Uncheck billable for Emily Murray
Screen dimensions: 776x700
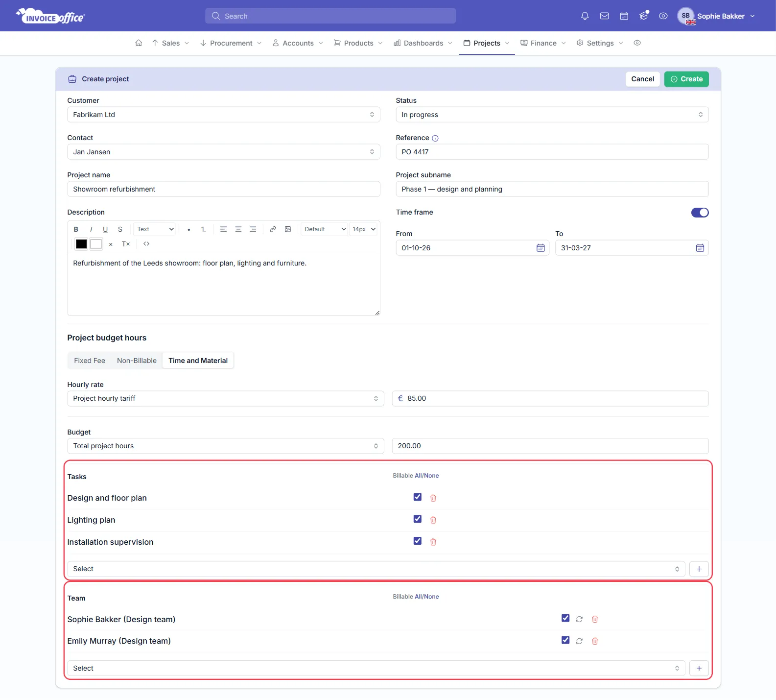(565, 640)
